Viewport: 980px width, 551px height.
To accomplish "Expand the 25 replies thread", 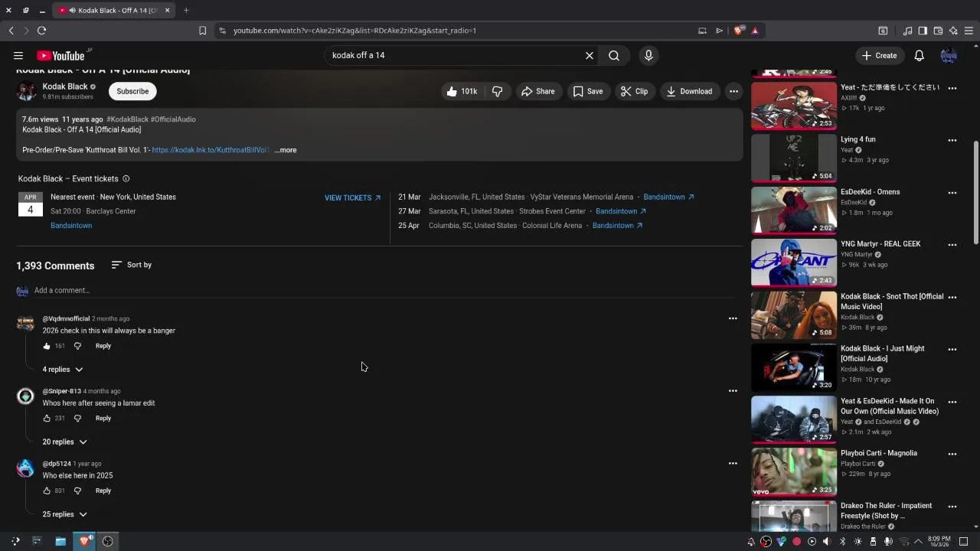I will point(64,514).
